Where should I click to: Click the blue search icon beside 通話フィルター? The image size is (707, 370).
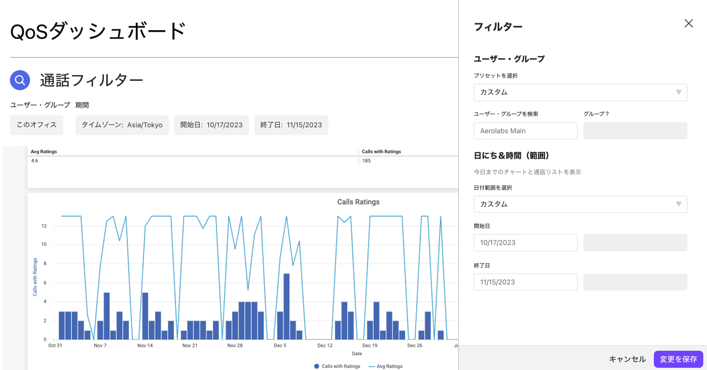20,80
